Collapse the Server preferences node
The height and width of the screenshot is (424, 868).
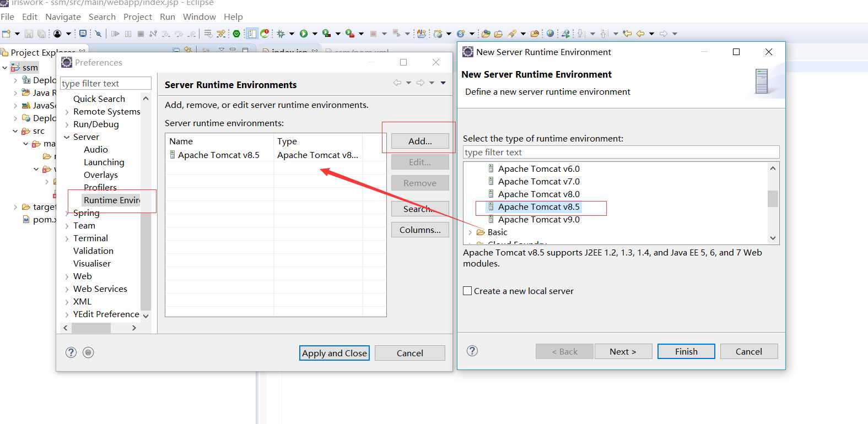[x=67, y=137]
